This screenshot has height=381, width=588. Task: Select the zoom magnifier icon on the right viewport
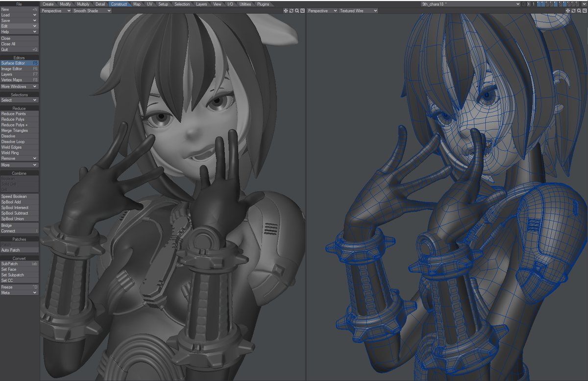pyautogui.click(x=579, y=11)
